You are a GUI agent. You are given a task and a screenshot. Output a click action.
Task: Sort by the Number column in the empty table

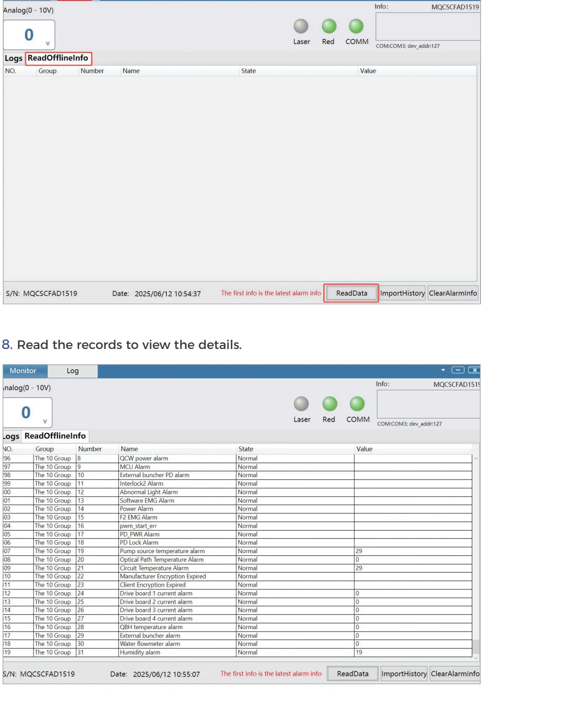coord(99,71)
